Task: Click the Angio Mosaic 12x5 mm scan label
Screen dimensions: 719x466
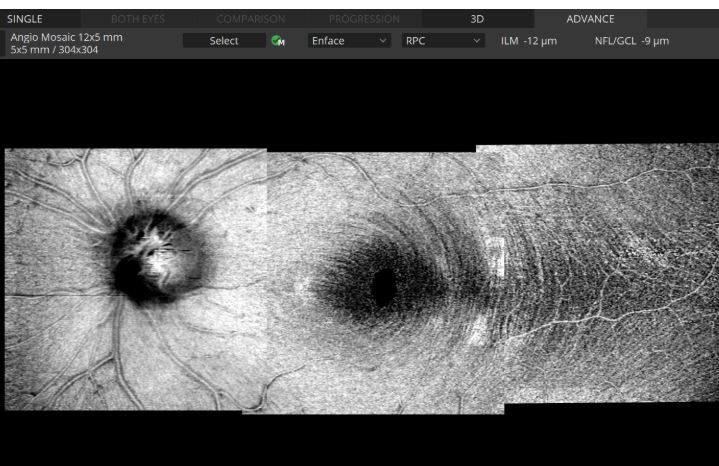Action: click(x=66, y=36)
